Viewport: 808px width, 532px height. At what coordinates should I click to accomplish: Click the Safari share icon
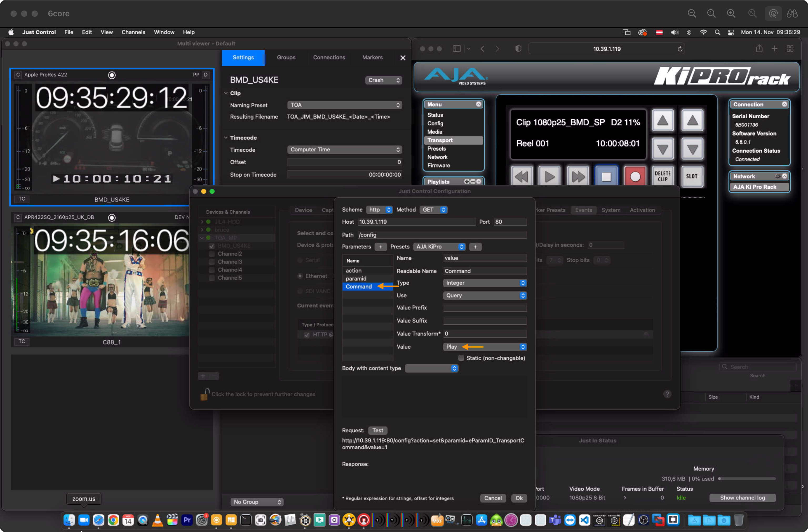click(759, 49)
